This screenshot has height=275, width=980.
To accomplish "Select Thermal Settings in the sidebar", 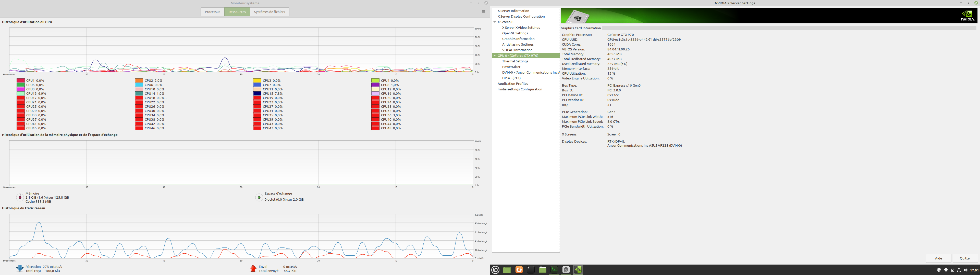I will tap(515, 61).
